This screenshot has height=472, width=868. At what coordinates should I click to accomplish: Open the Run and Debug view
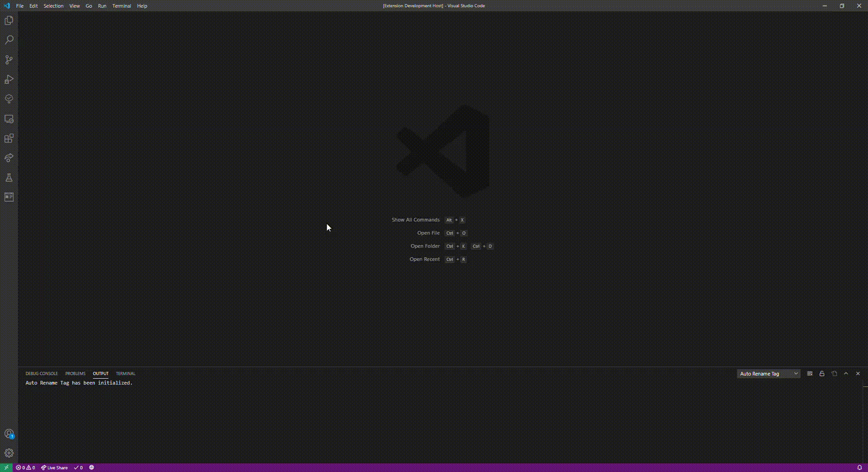(9, 79)
